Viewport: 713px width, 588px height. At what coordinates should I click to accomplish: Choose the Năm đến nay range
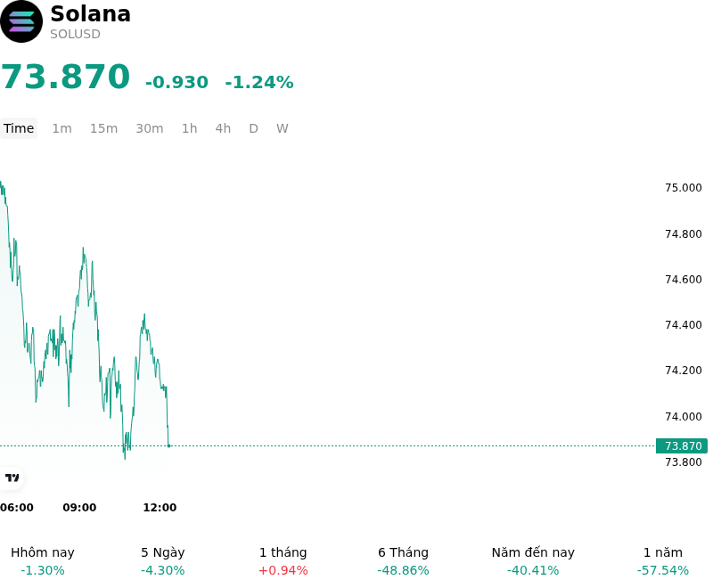click(533, 561)
